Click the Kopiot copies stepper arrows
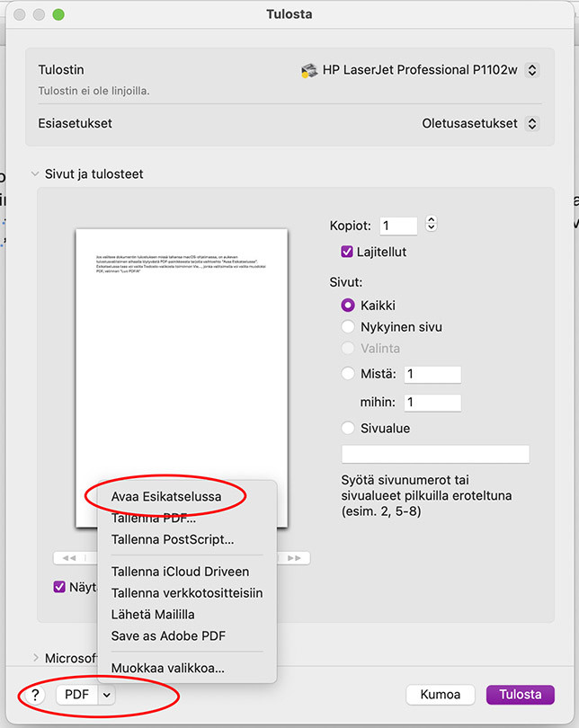The width and height of the screenshot is (579, 728). pyautogui.click(x=431, y=225)
